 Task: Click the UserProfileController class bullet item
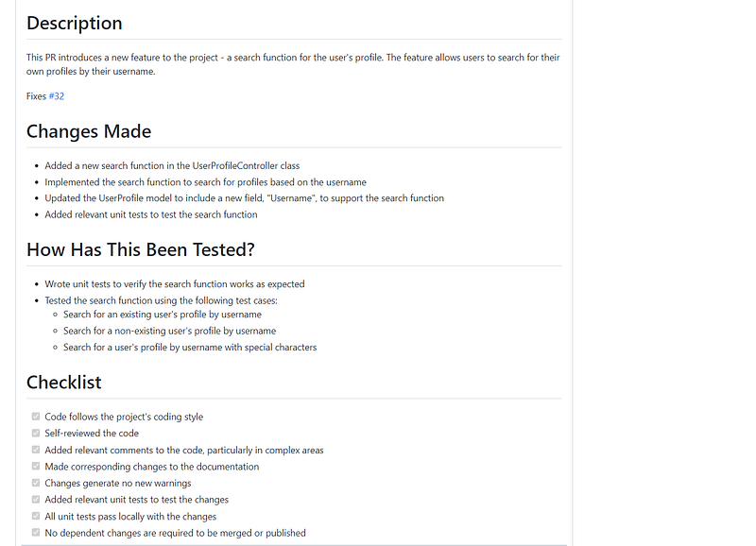(x=172, y=165)
